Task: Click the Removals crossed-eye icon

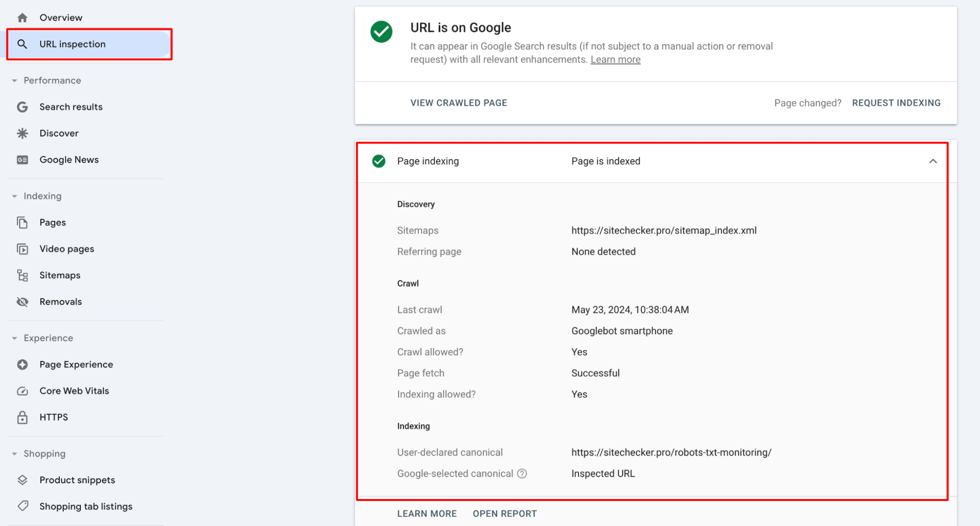Action: [x=22, y=302]
